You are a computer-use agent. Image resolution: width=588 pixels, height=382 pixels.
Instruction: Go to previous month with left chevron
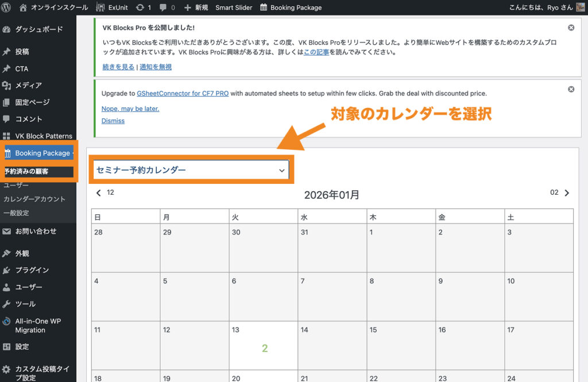pos(98,193)
